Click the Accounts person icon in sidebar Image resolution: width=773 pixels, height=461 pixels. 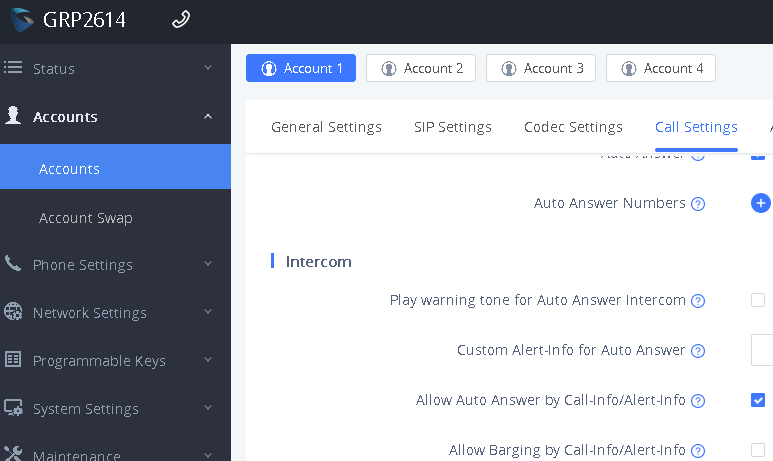[x=13, y=115]
